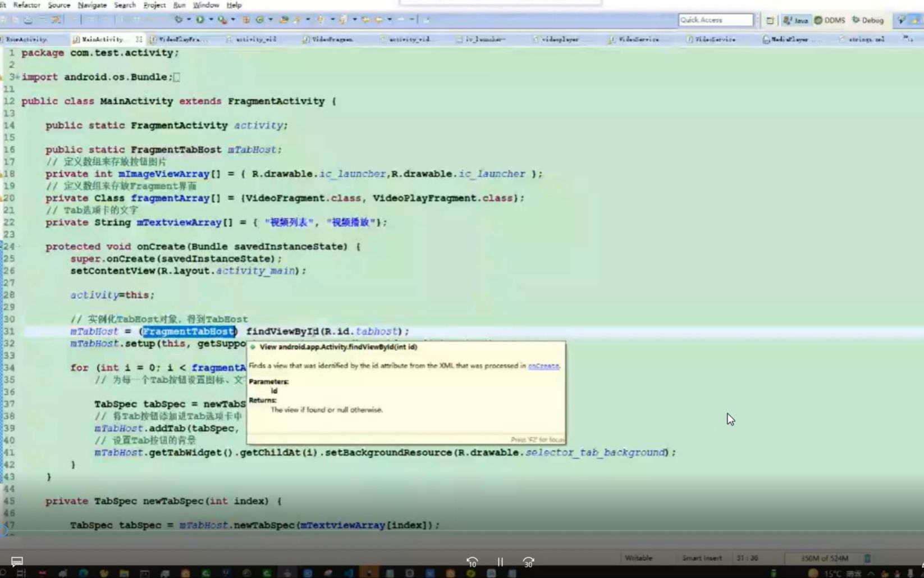The height and width of the screenshot is (578, 924).
Task: Click findViewById on line 31
Action: click(283, 331)
